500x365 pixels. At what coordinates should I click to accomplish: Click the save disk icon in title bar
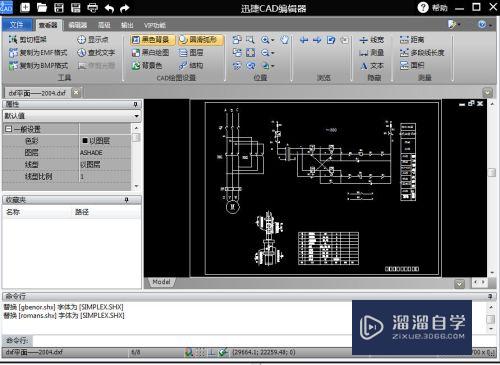pos(59,7)
